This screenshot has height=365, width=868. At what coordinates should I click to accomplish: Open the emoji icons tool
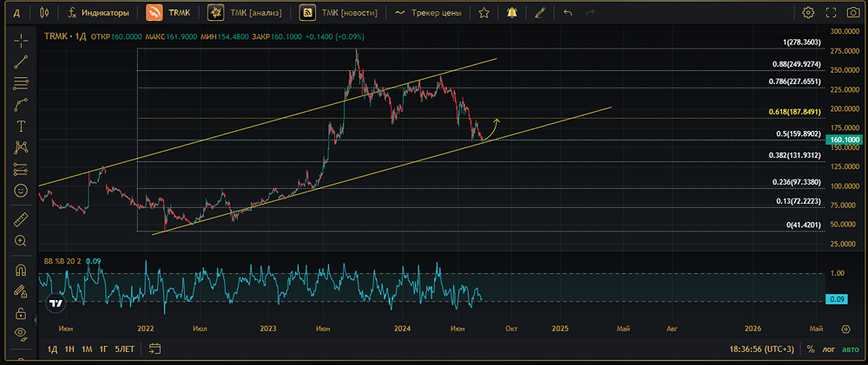pyautogui.click(x=21, y=190)
